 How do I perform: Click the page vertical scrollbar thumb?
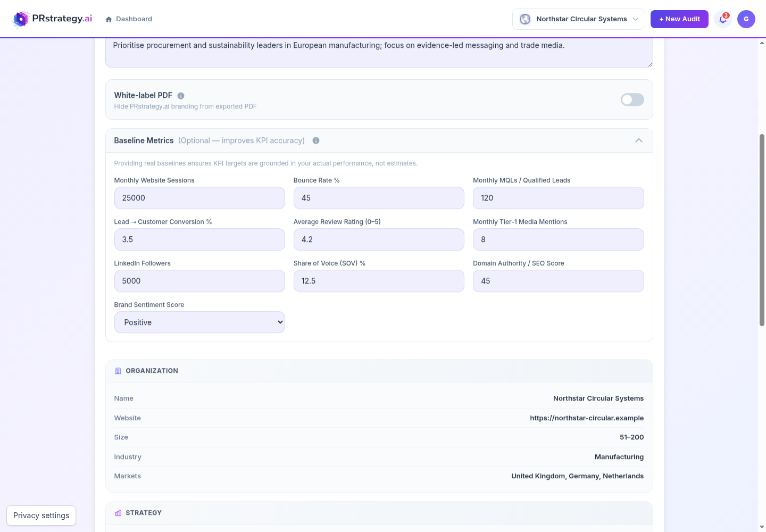coord(762,230)
